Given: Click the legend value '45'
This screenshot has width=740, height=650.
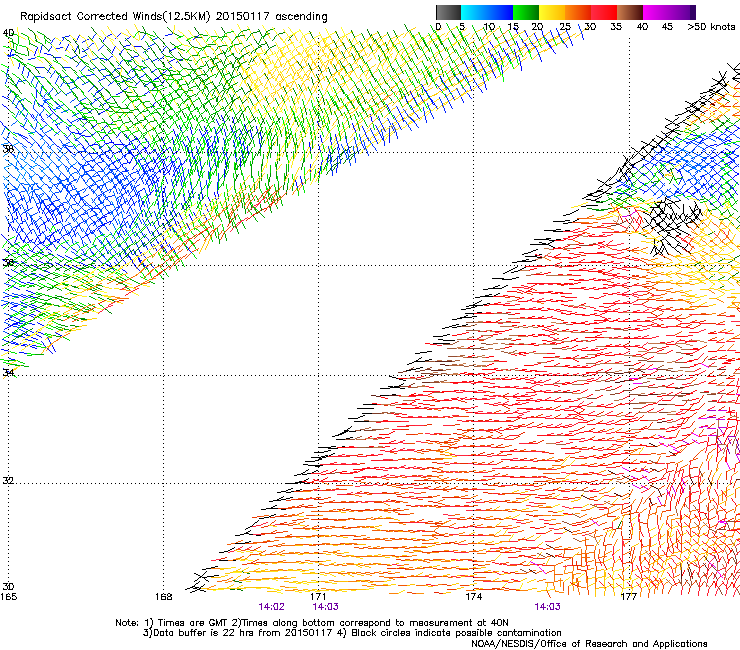Looking at the screenshot, I should pos(667,27).
